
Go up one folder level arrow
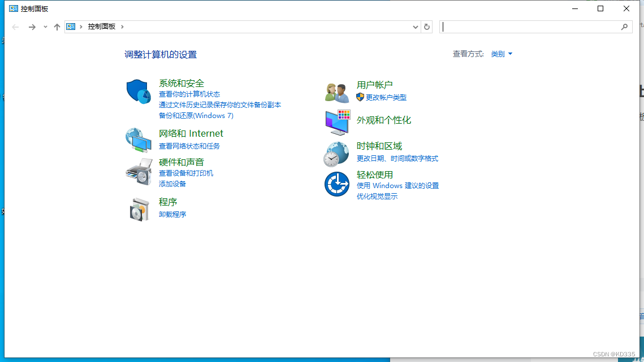[57, 27]
